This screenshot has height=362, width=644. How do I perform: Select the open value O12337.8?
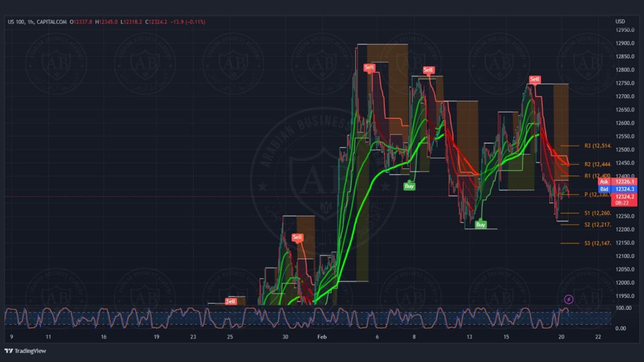(x=81, y=22)
